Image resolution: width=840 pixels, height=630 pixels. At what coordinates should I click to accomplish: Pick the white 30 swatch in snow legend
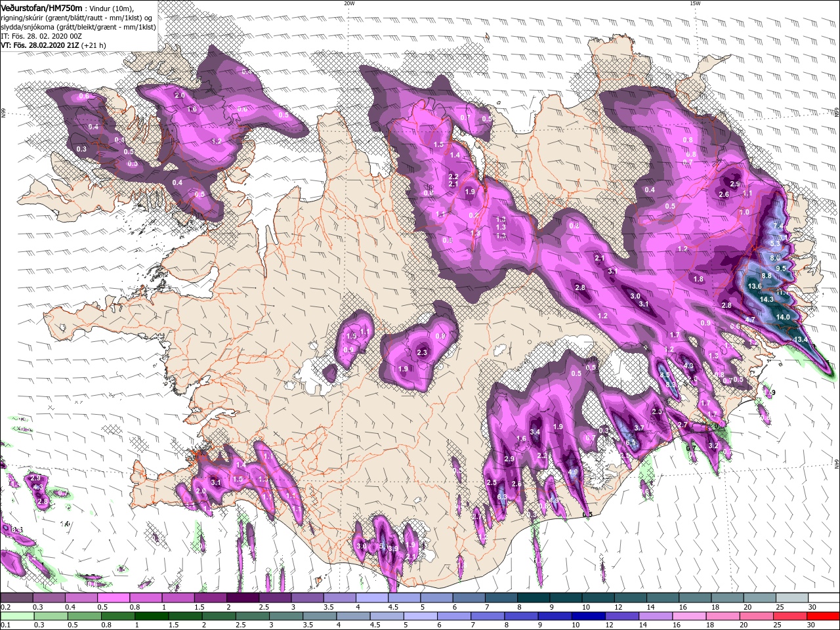point(824,598)
